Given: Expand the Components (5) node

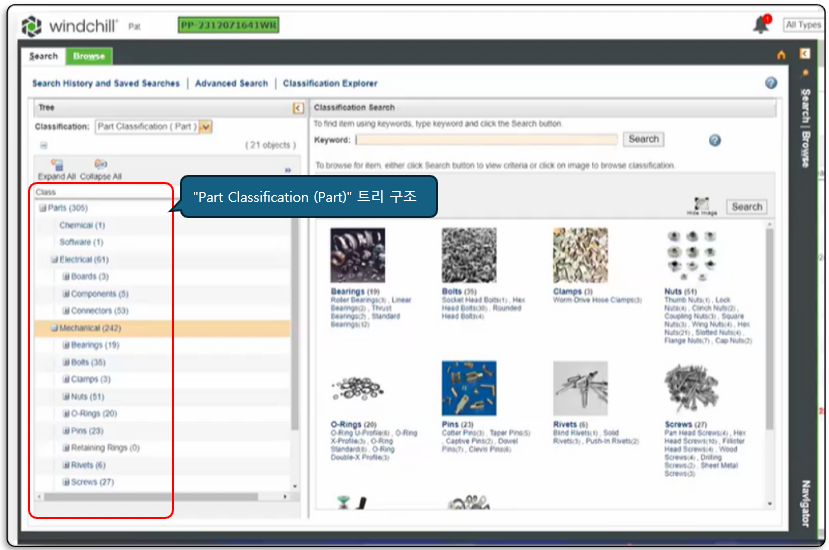Looking at the screenshot, I should [66, 294].
